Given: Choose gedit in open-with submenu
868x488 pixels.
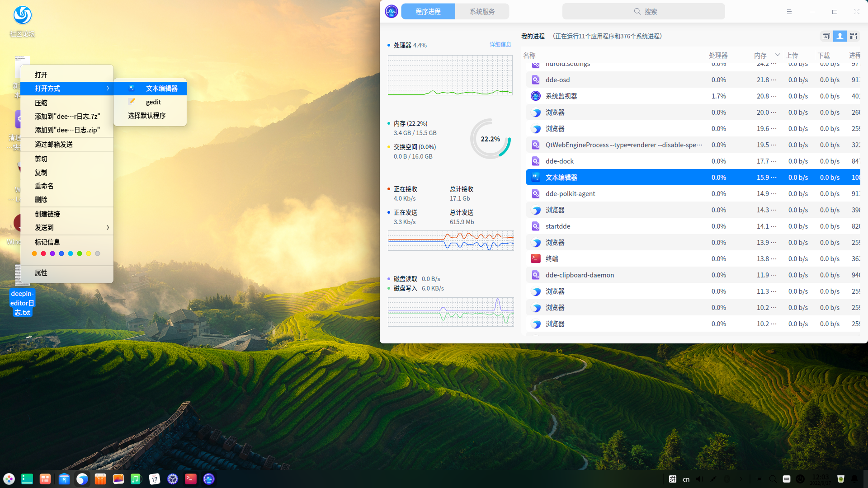Looking at the screenshot, I should pos(153,102).
